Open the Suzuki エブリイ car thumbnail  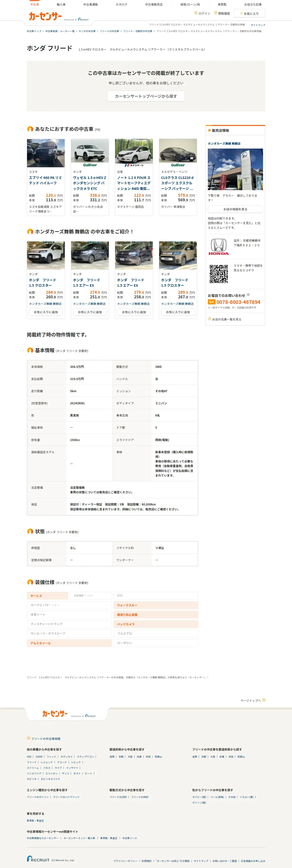tap(46, 153)
